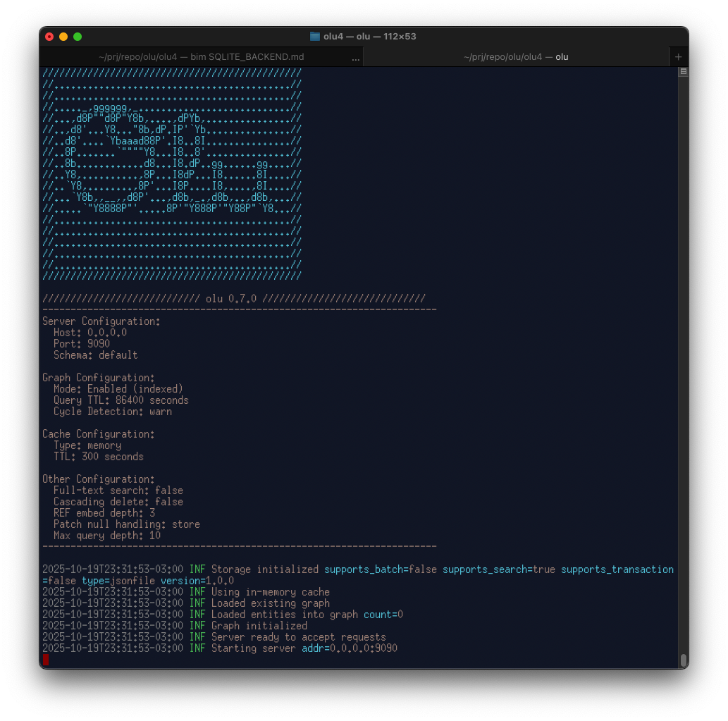Click the 'olu 0.7.0' version banner text

(x=231, y=299)
